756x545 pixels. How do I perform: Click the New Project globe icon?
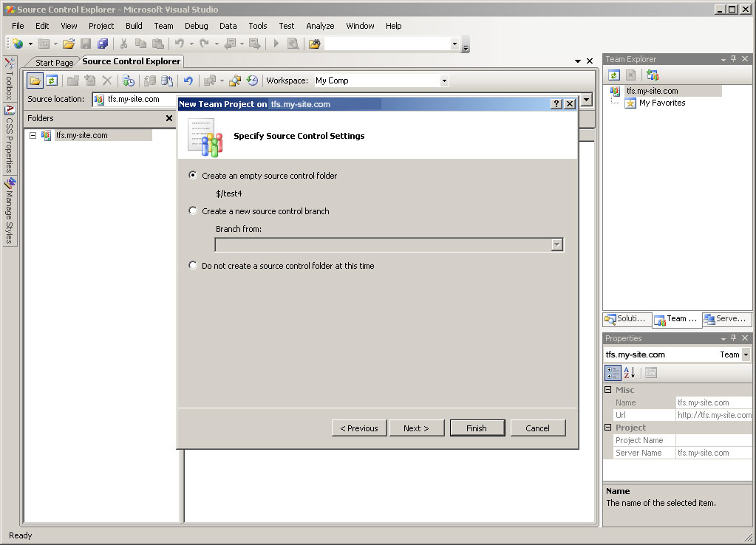pyautogui.click(x=18, y=44)
